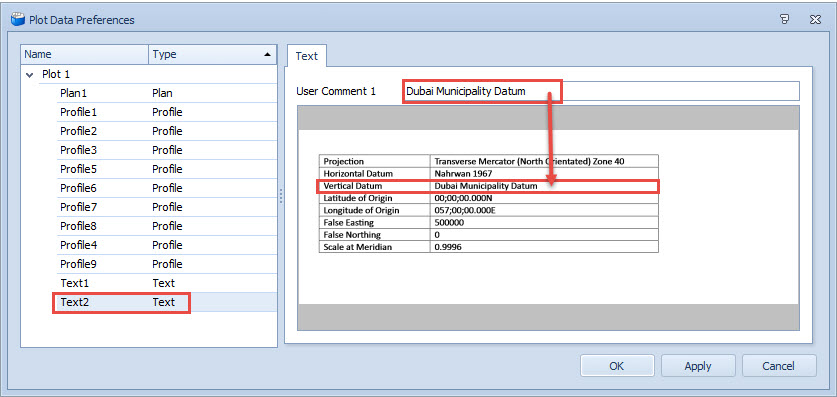This screenshot has height=397, width=837.
Task: Click the pin icon in title bar
Action: (784, 20)
